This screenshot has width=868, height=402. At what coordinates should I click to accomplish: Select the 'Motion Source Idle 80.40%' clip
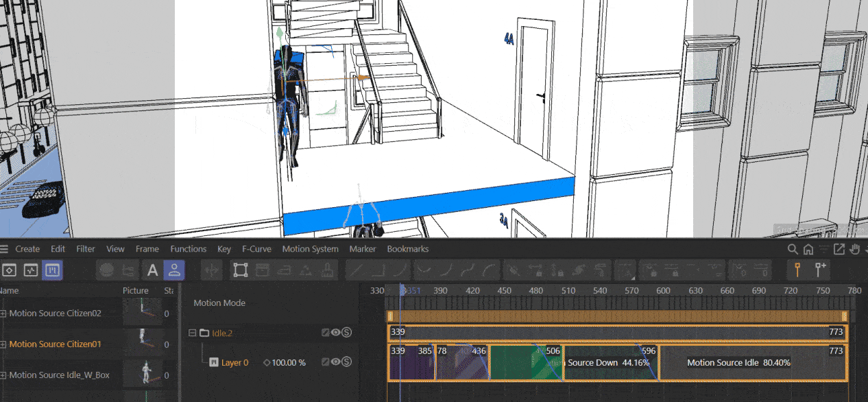(753, 362)
